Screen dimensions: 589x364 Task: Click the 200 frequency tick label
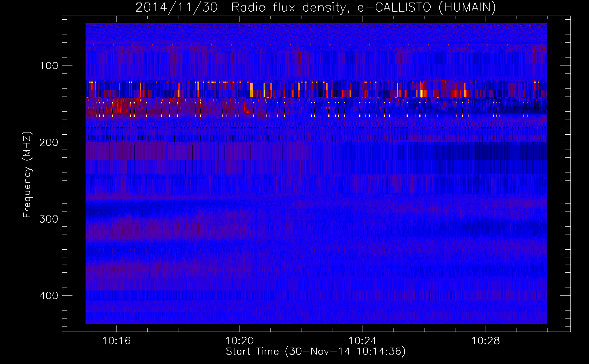pos(49,142)
